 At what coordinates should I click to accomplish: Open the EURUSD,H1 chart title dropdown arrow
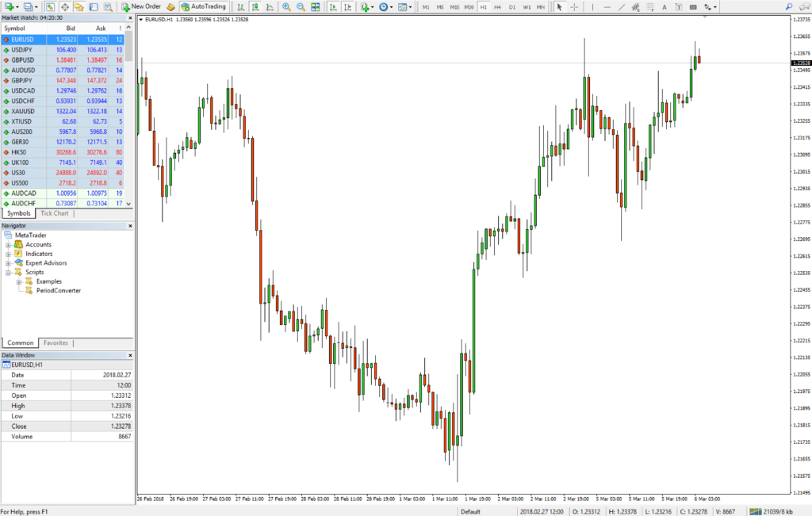coord(141,19)
